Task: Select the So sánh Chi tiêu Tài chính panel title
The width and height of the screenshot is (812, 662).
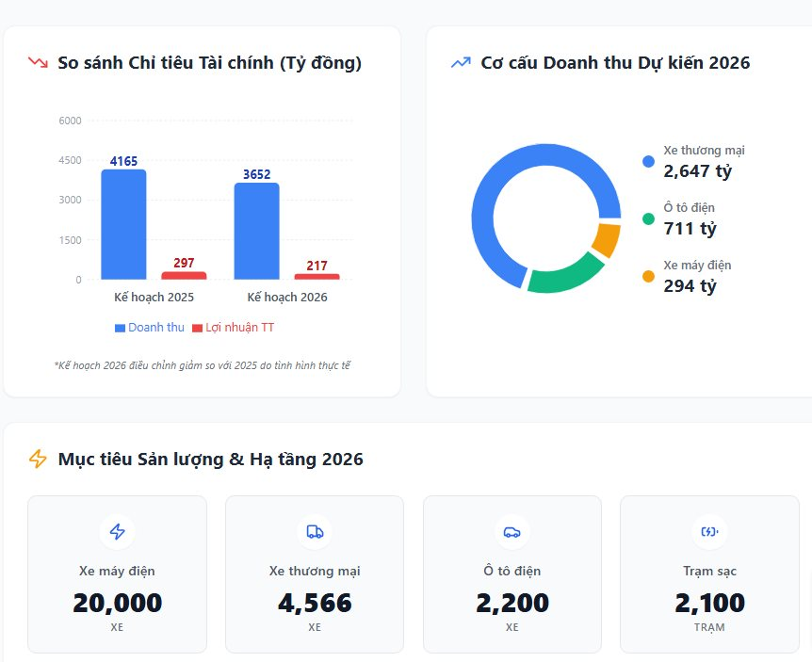Action: click(211, 63)
